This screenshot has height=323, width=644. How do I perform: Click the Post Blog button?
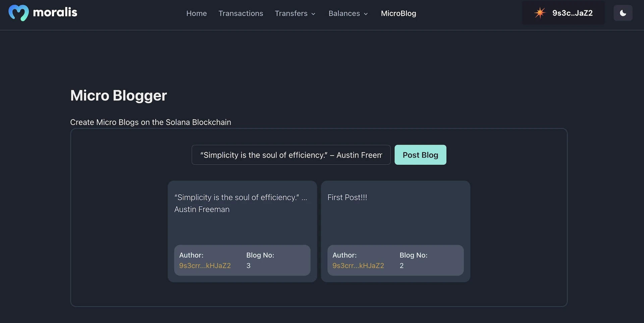click(x=420, y=155)
